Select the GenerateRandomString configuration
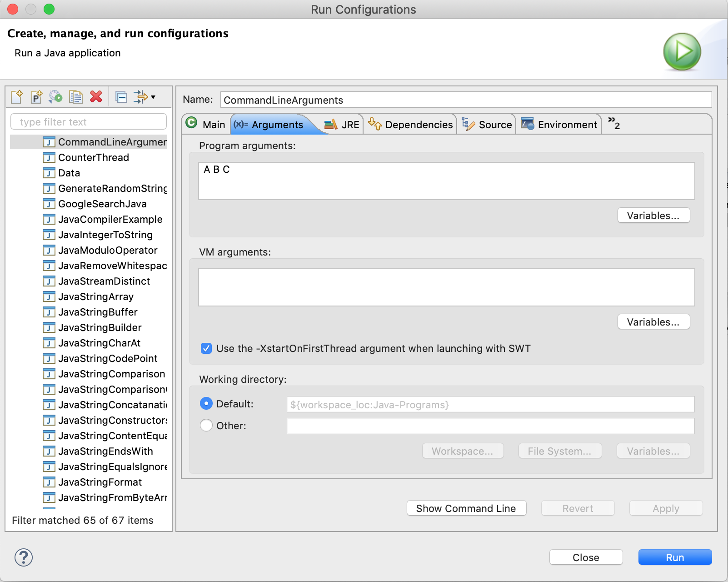The image size is (728, 582). click(105, 188)
